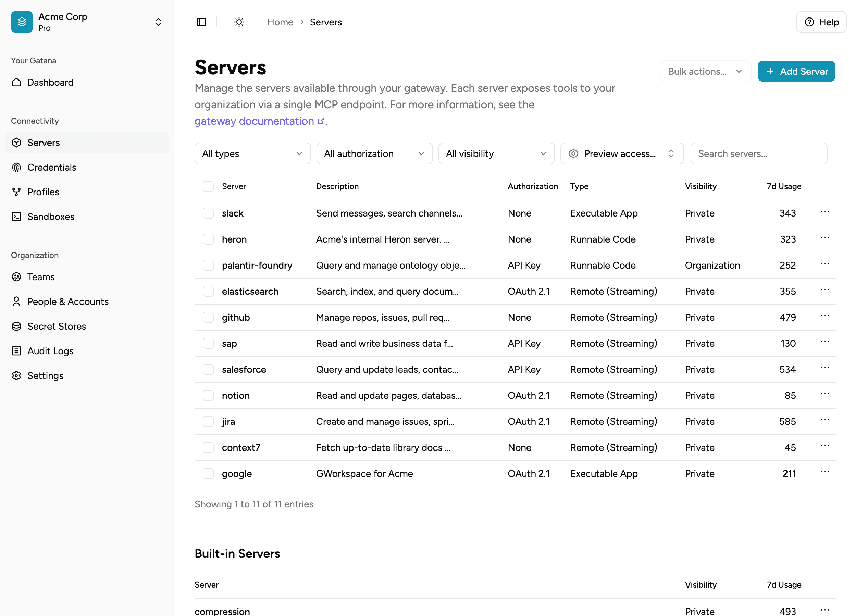
Task: Open Secret Stores in the sidebar
Action: point(57,326)
